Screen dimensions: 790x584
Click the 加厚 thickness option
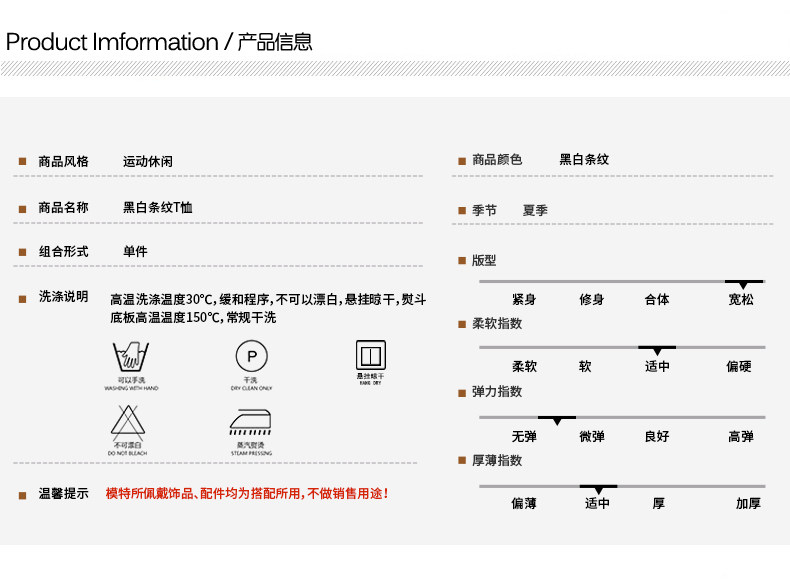pyautogui.click(x=748, y=503)
